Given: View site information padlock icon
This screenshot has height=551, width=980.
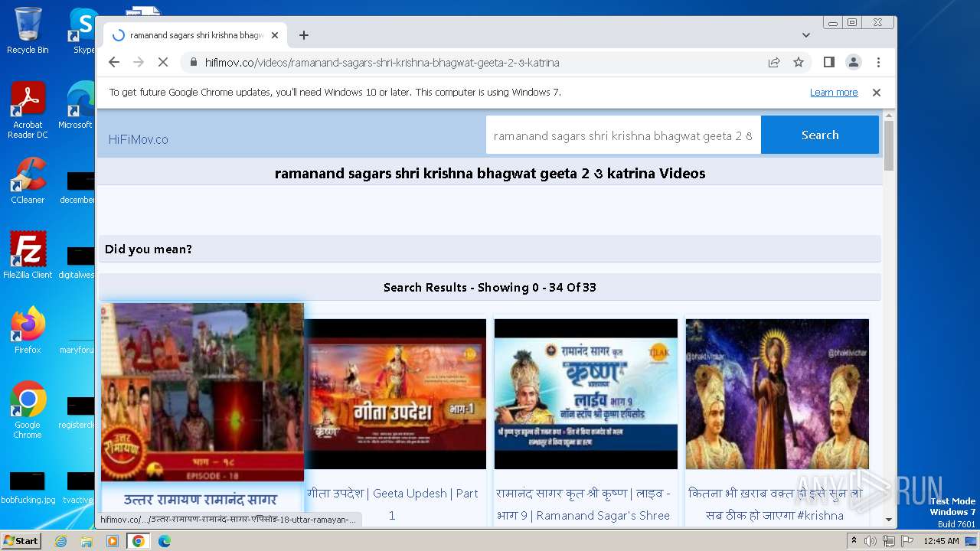Looking at the screenshot, I should 193,63.
